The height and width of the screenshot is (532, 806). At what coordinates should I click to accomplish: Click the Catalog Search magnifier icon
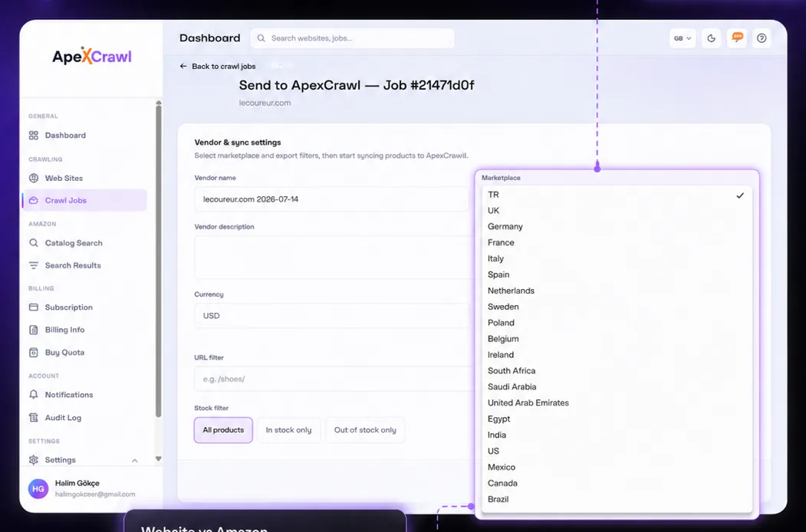[x=34, y=242]
